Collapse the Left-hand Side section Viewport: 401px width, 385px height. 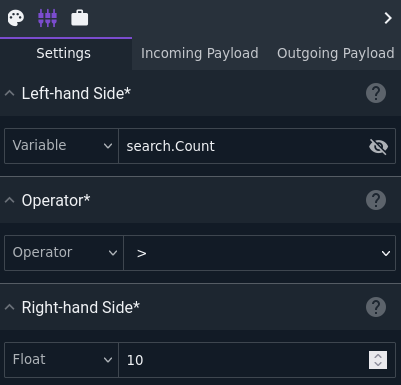[10, 93]
